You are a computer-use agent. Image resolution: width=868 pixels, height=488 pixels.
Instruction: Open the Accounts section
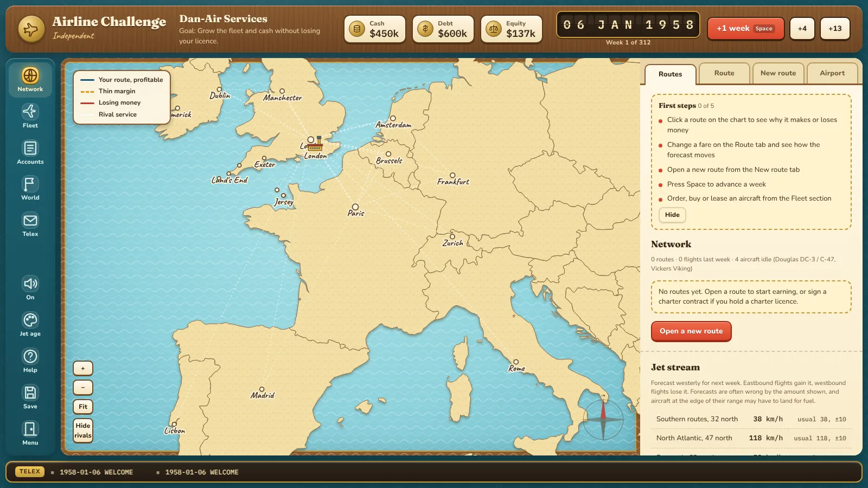[x=30, y=152]
